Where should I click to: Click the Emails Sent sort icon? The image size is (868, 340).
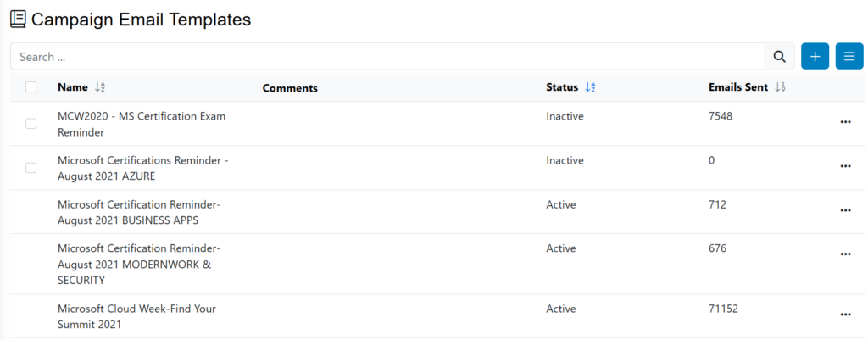pyautogui.click(x=781, y=87)
